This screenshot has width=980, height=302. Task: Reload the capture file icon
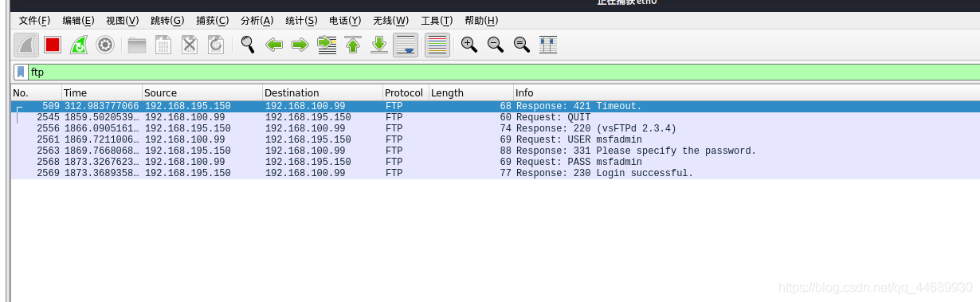[x=215, y=45]
